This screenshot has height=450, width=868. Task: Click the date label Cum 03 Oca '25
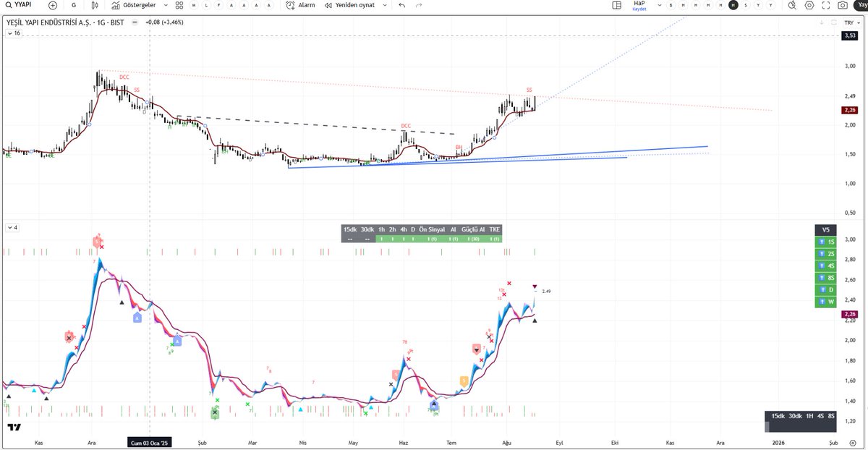pyautogui.click(x=149, y=441)
